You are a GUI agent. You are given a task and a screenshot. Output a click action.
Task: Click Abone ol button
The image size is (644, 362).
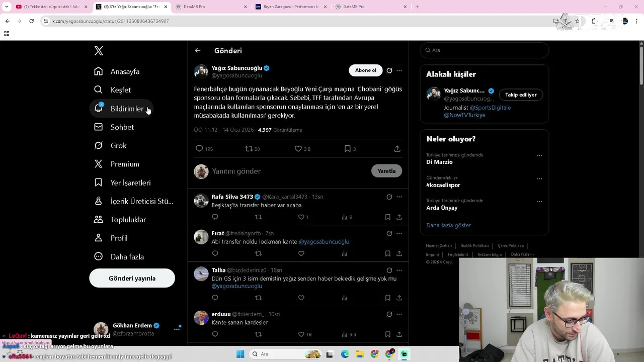pyautogui.click(x=366, y=70)
